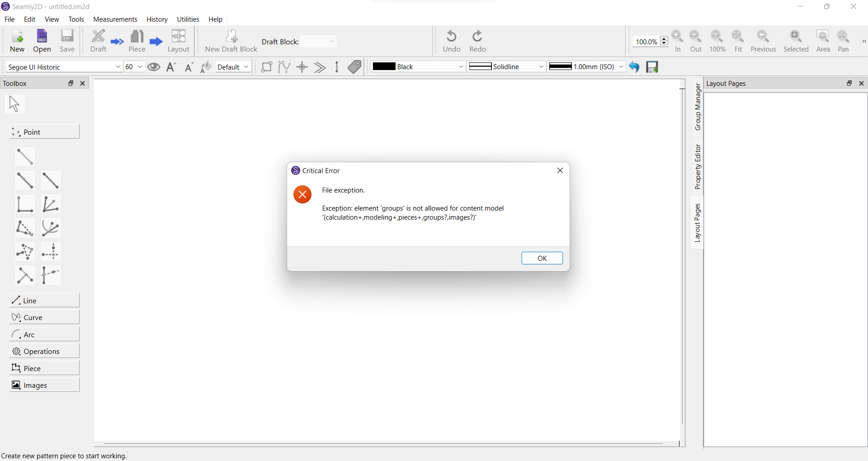Select the arrow pointer tool in Toolbox
This screenshot has height=461, width=868.
[x=14, y=104]
